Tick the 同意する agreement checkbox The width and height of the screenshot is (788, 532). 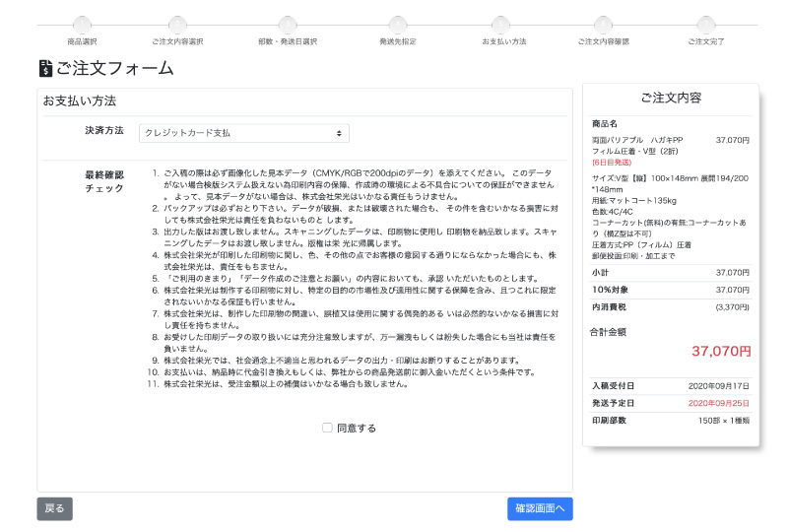coord(327,428)
